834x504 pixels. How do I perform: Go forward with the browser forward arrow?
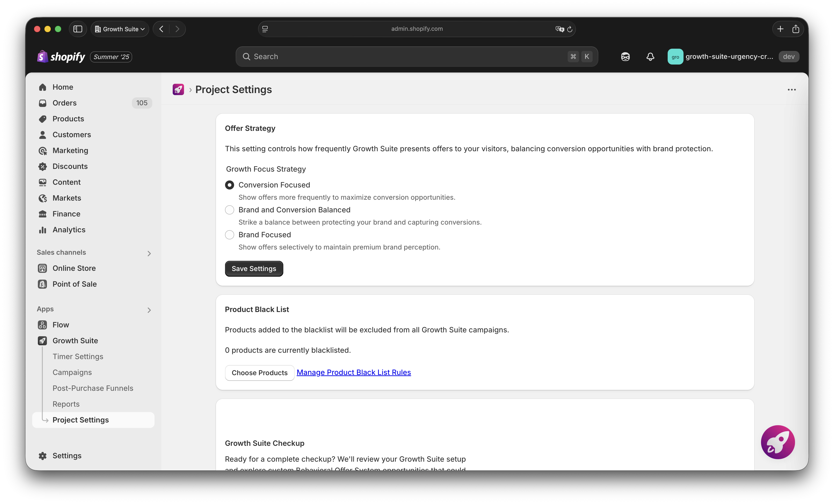tap(177, 29)
